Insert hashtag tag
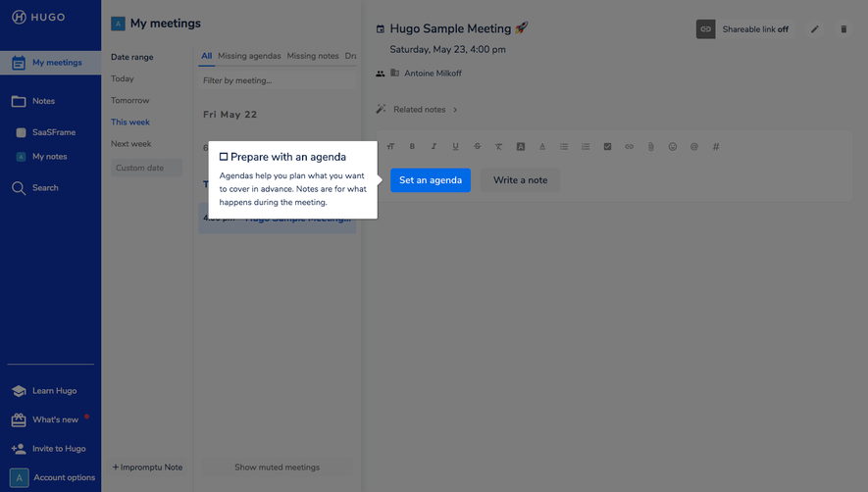Image resolution: width=868 pixels, height=492 pixels. 716,147
